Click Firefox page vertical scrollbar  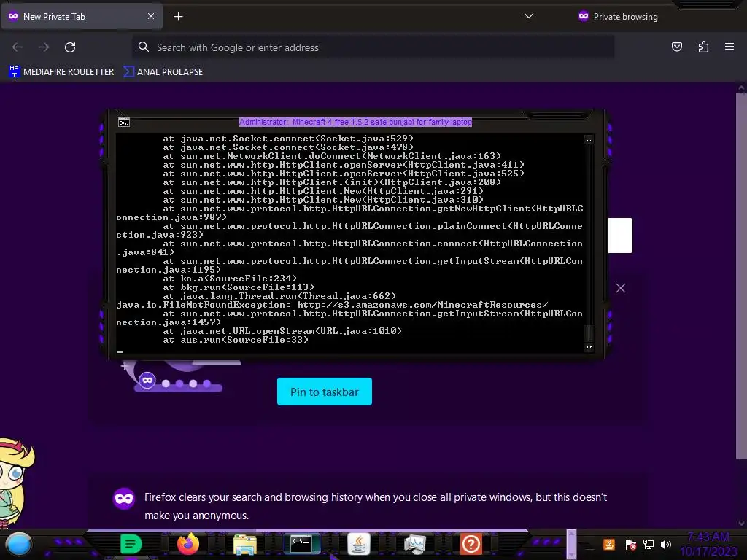coord(741,276)
